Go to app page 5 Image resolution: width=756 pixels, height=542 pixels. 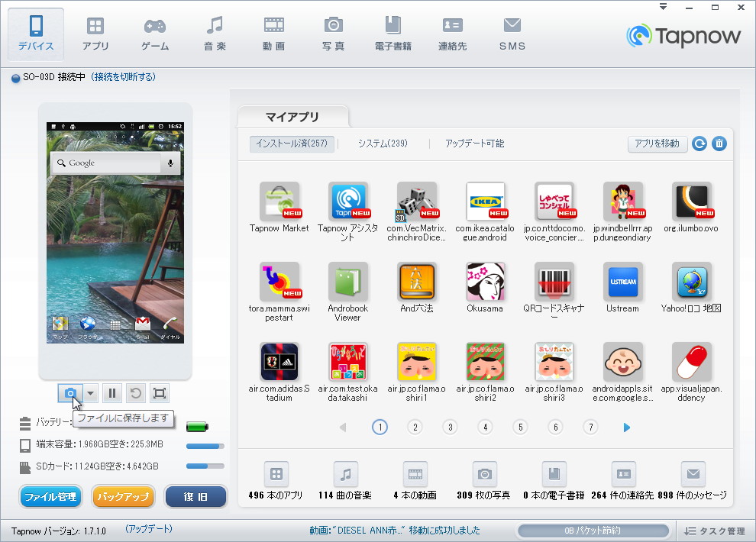point(520,427)
